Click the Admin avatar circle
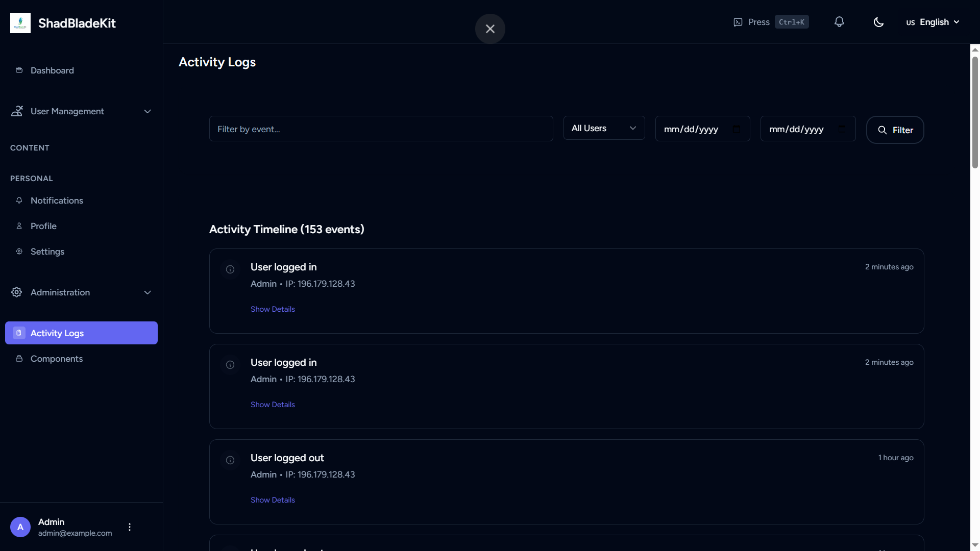 (x=20, y=527)
